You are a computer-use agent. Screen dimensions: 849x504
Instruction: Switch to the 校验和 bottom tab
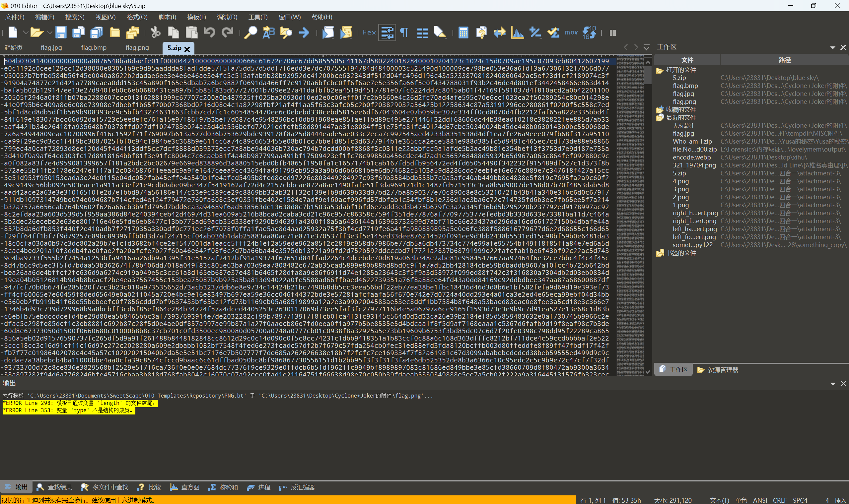223,487
